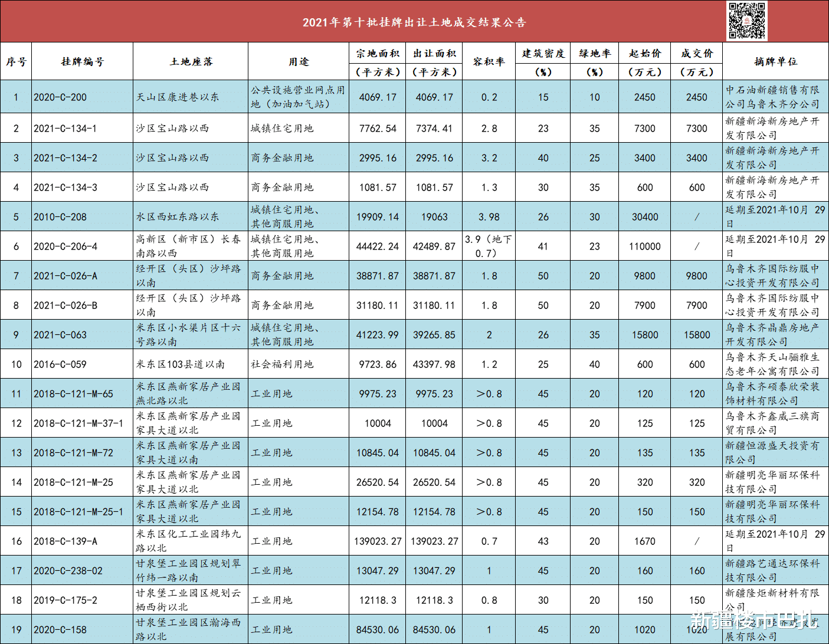Select listing number cell '2020-C-200'
This screenshot has width=829, height=644.
82,97
